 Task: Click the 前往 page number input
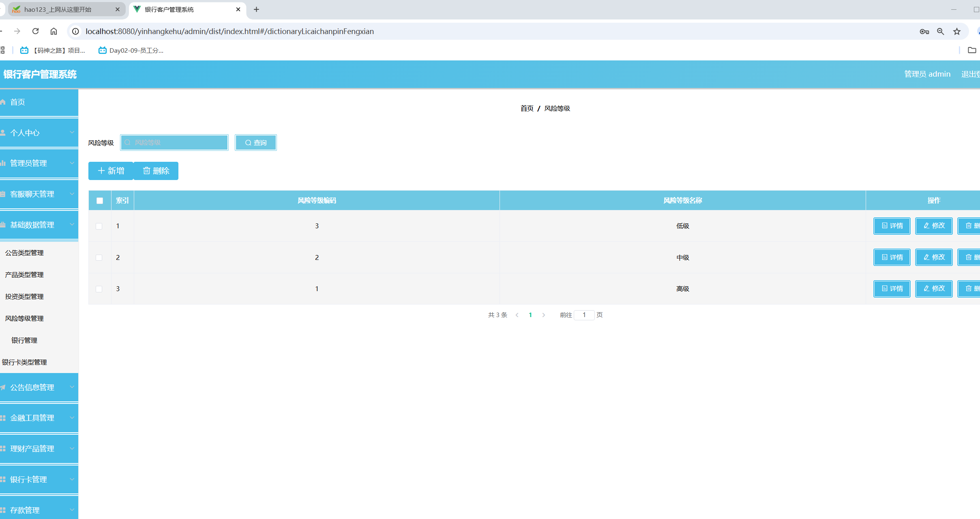click(584, 315)
